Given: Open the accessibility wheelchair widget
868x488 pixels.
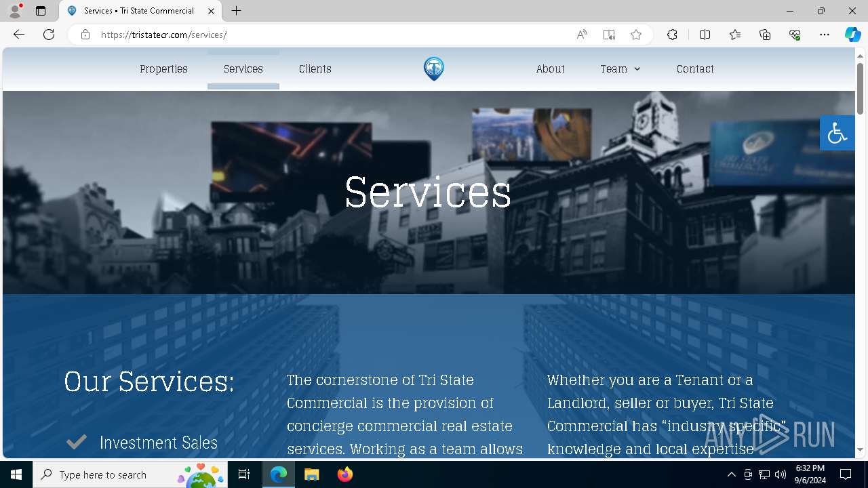Looking at the screenshot, I should tap(837, 132).
